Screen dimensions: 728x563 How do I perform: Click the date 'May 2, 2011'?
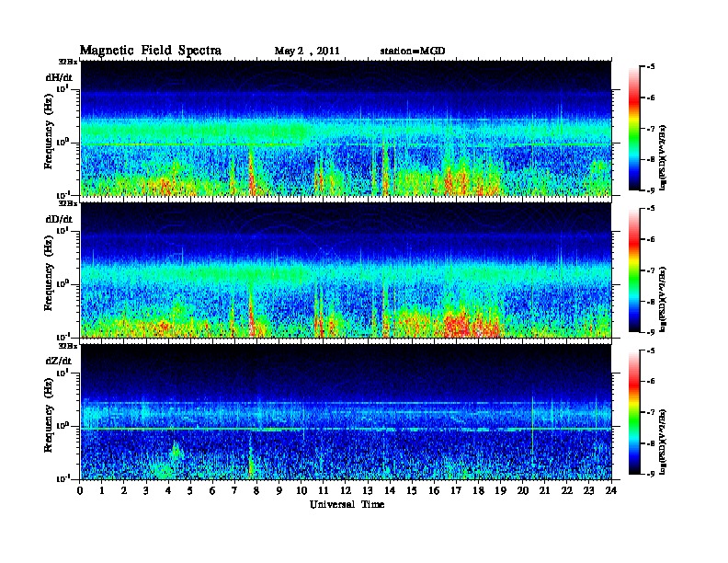[307, 52]
